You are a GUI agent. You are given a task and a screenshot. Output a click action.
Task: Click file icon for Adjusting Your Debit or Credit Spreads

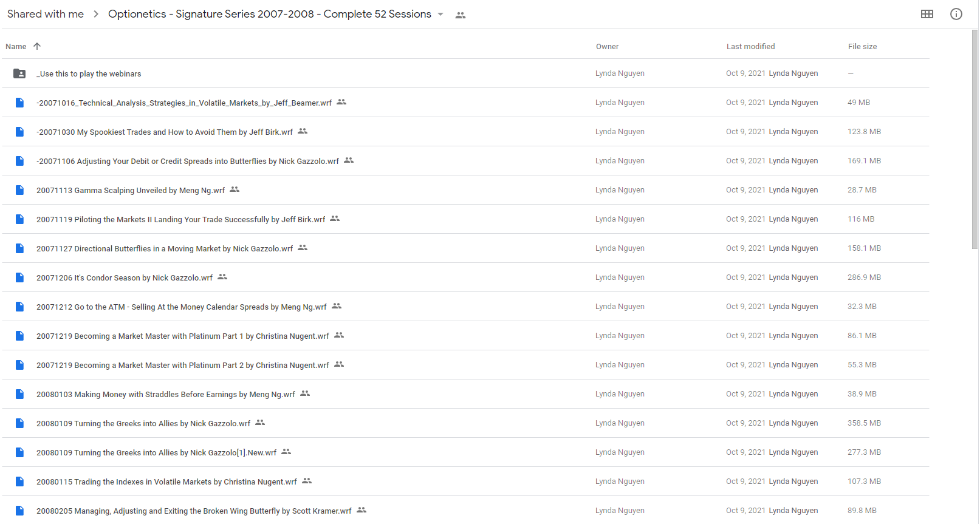tap(19, 161)
